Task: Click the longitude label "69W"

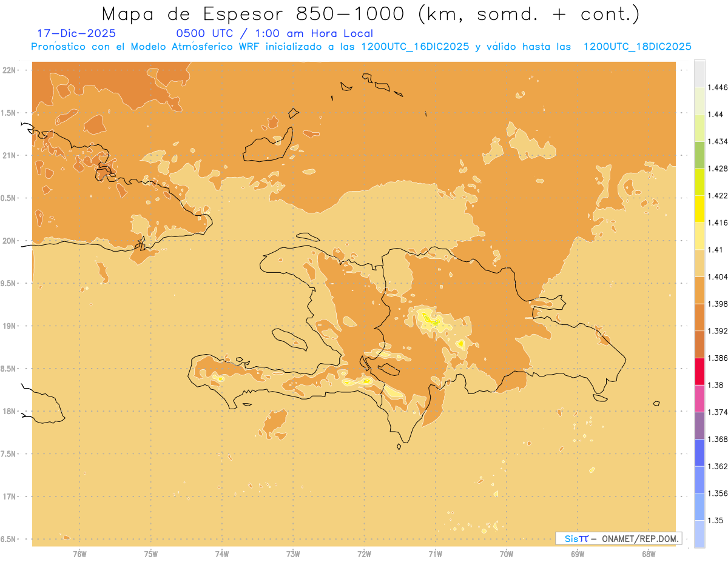Action: (578, 554)
